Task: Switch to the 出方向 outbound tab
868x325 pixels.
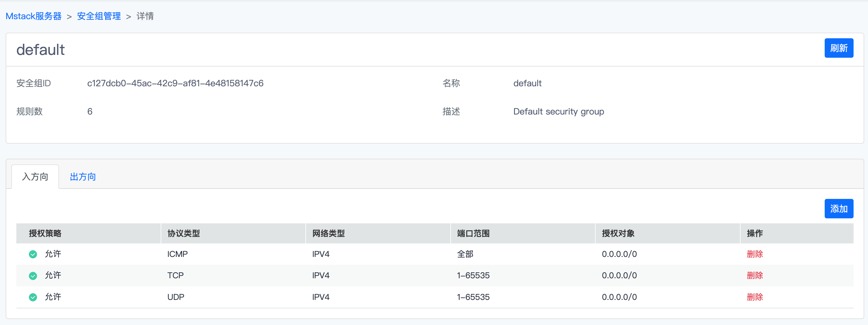Action: tap(83, 177)
